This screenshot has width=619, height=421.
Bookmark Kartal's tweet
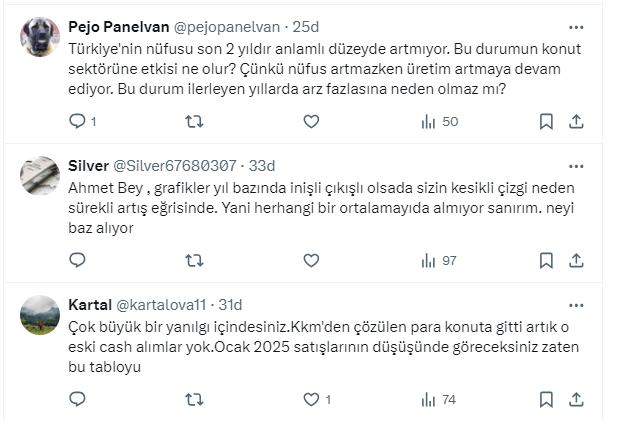[x=546, y=399]
